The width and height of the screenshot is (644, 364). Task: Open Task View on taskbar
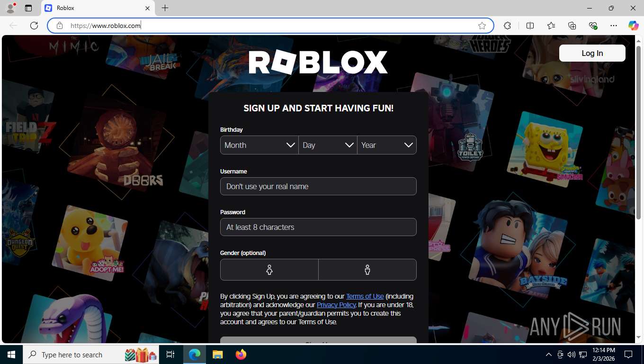pos(170,355)
